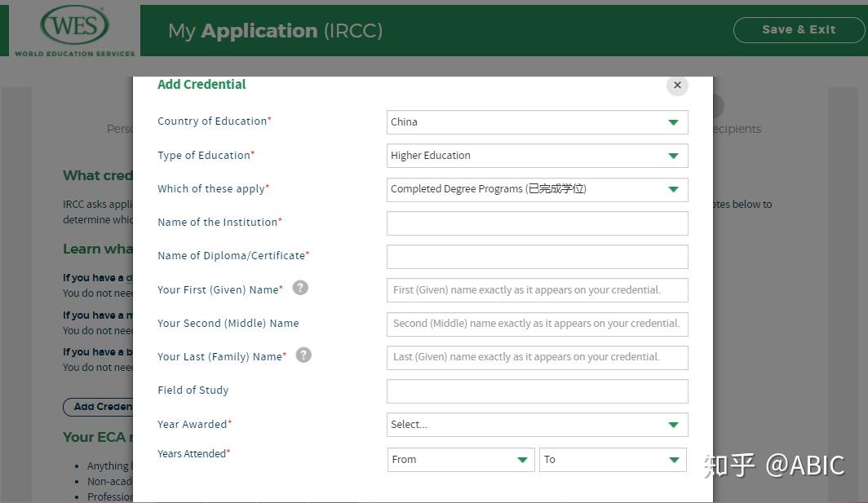This screenshot has height=503, width=868.
Task: Click the Country of Education dropdown arrow
Action: coord(673,122)
